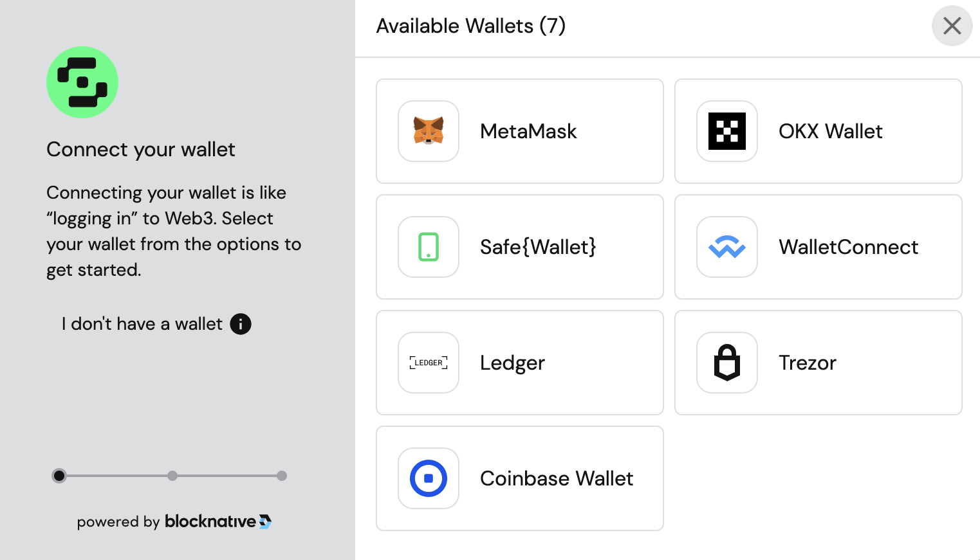Click the middle dot of the step progress
Viewport: 980px width, 560px height.
(172, 476)
